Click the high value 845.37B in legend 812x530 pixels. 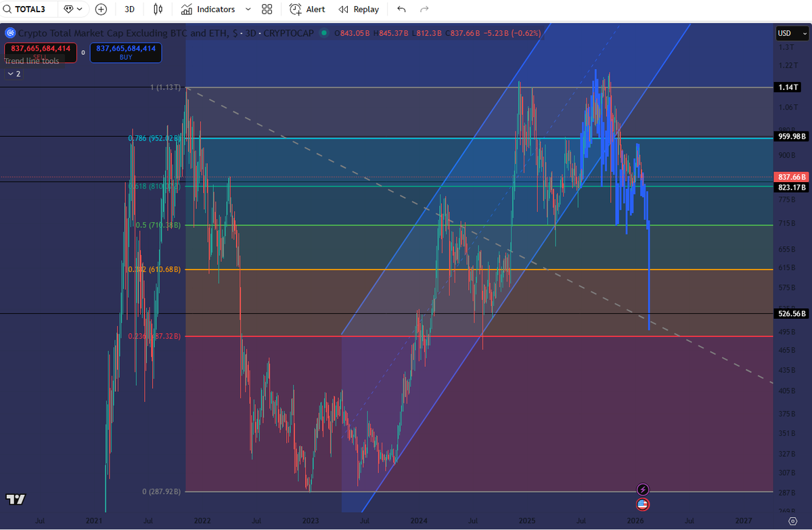[x=392, y=32]
